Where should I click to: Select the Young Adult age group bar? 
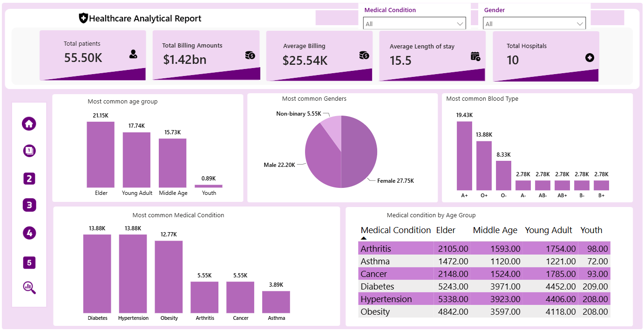point(136,160)
